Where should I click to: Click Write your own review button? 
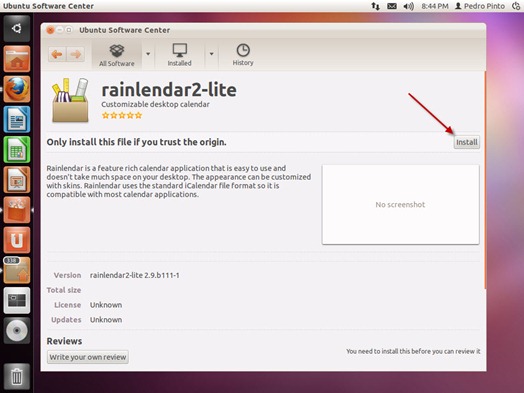(x=88, y=357)
